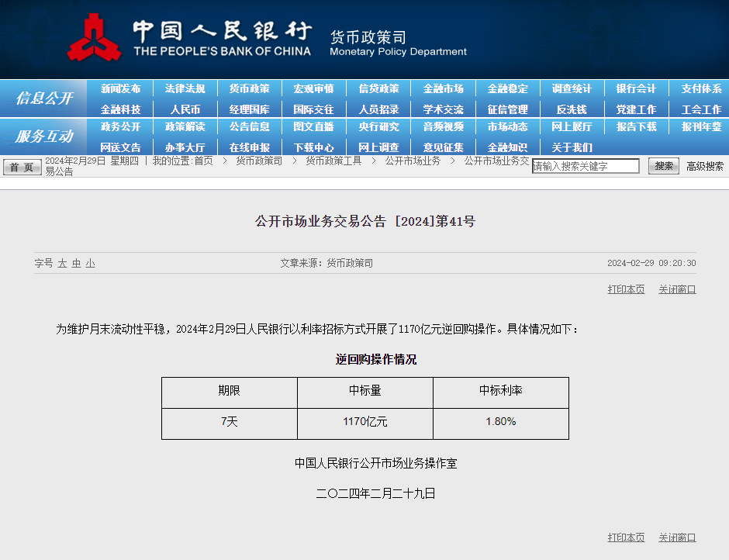Image resolution: width=729 pixels, height=560 pixels.
Task: Click bottom 打印本页 print link
Action: pos(626,538)
